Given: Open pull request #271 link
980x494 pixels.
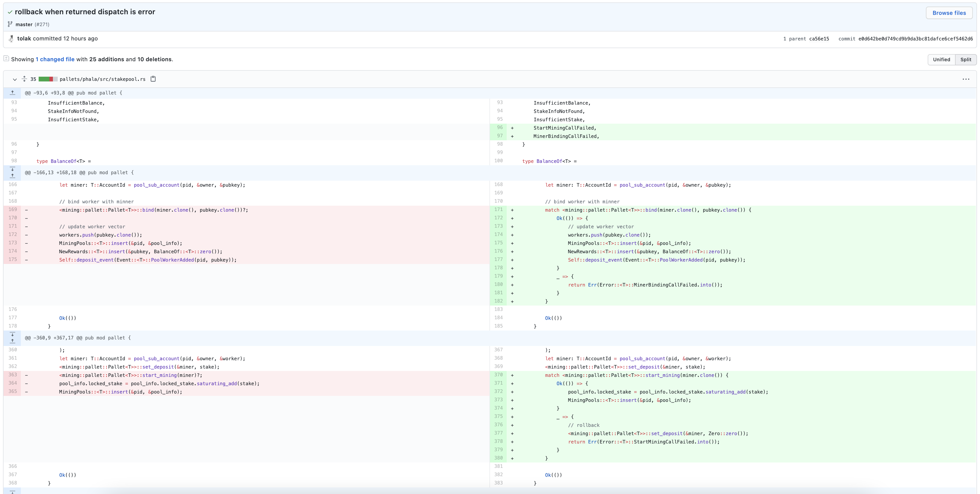Looking at the screenshot, I should pos(42,24).
